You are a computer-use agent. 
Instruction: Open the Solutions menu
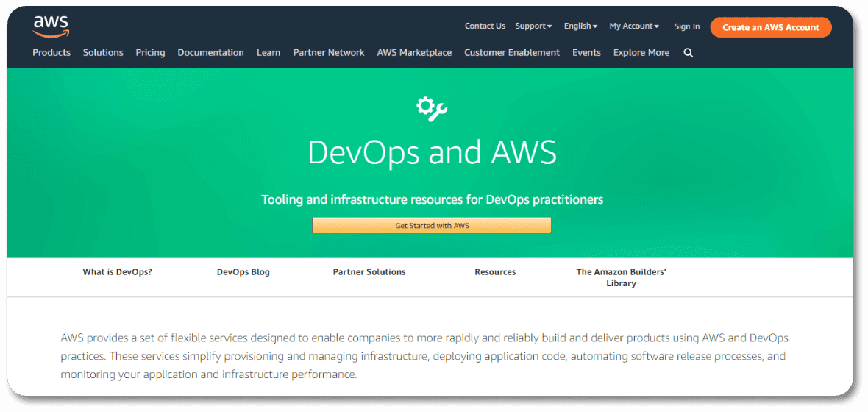(x=103, y=53)
